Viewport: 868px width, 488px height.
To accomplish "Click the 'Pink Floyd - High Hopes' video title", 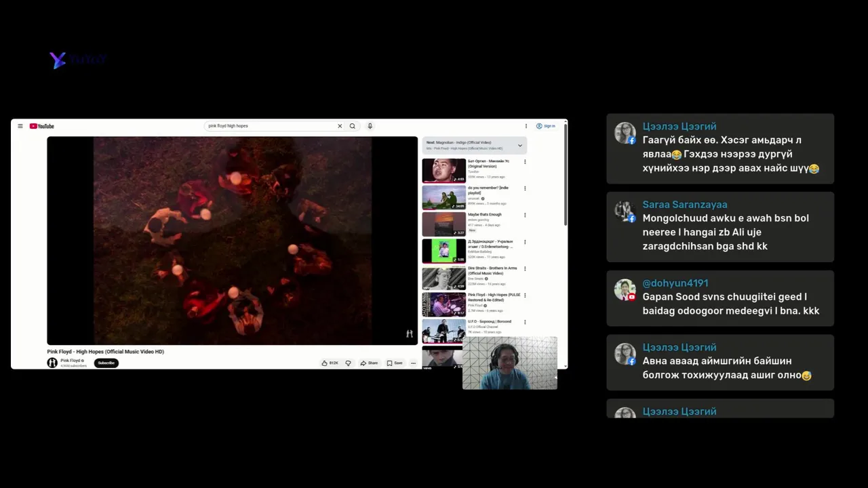I will (x=105, y=352).
